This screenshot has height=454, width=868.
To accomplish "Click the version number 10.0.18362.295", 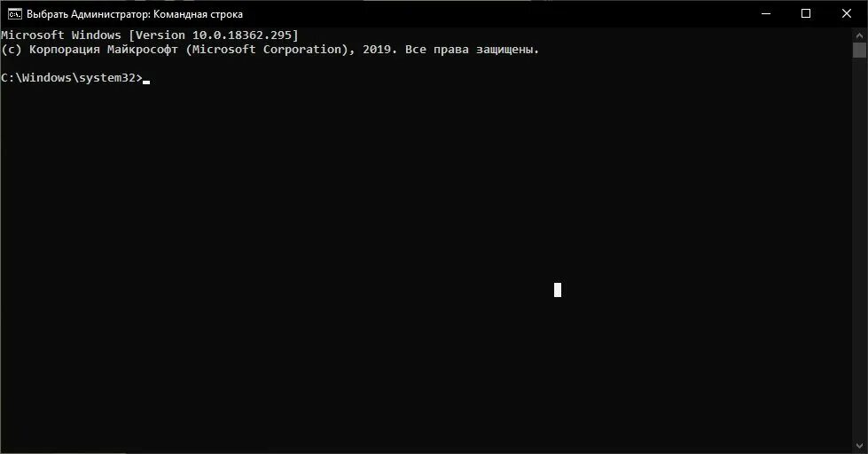I will point(242,35).
